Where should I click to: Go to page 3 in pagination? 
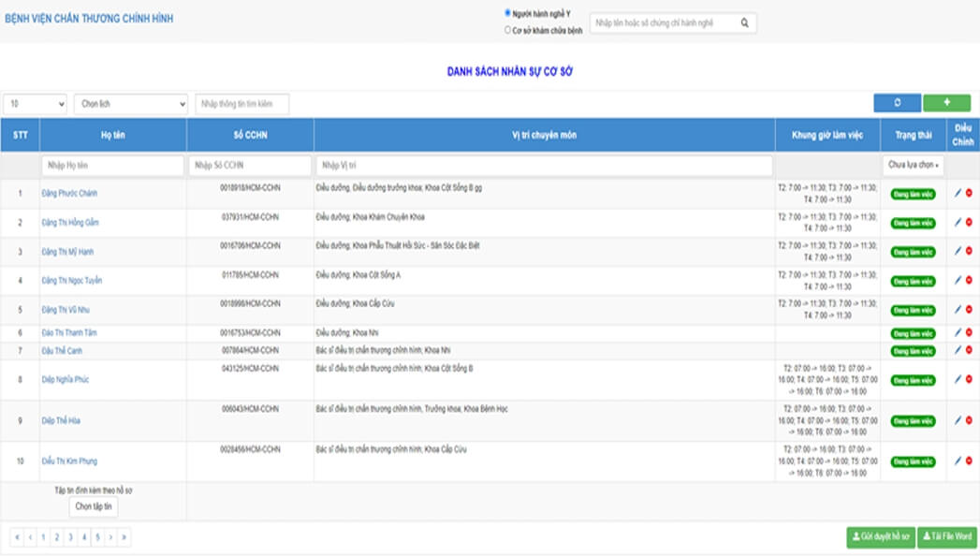[70, 537]
